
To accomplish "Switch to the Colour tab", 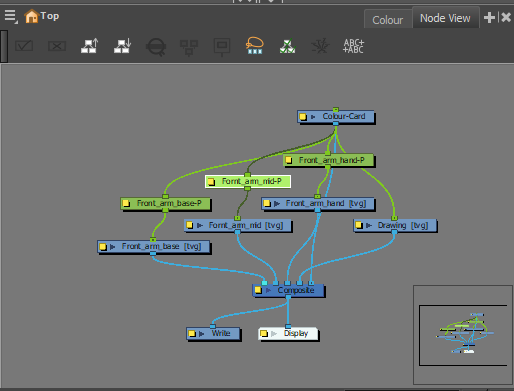I will (388, 20).
